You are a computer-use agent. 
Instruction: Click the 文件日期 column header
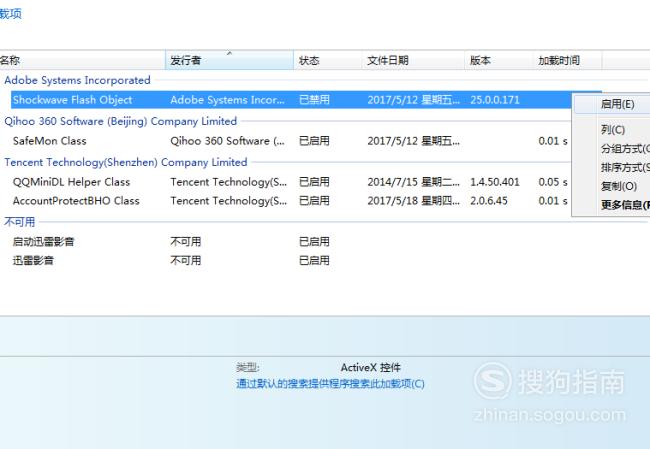tap(413, 61)
